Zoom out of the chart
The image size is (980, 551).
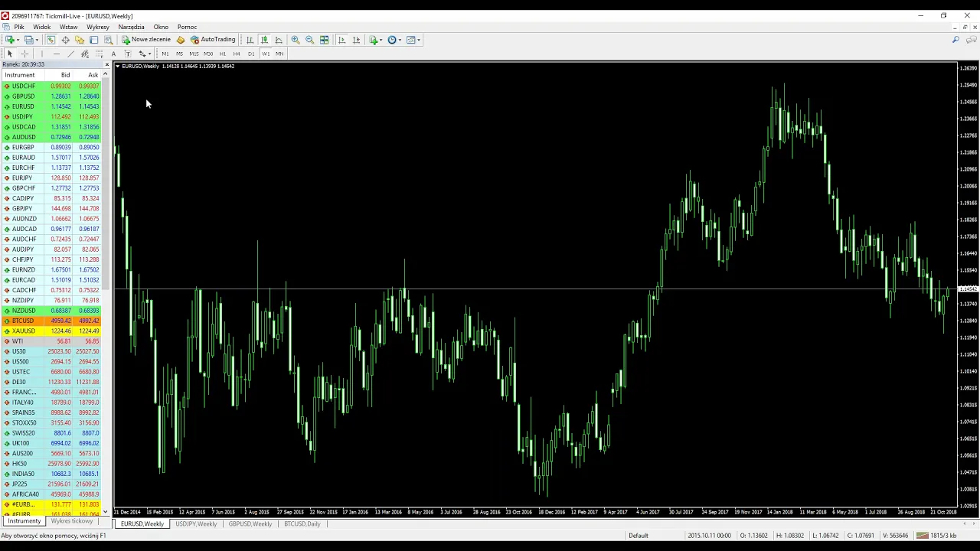tap(310, 40)
